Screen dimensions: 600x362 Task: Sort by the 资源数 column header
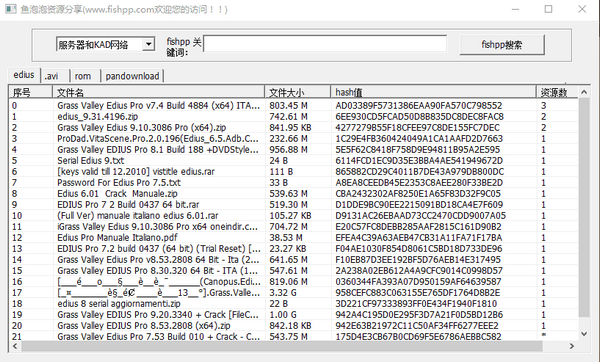point(557,92)
